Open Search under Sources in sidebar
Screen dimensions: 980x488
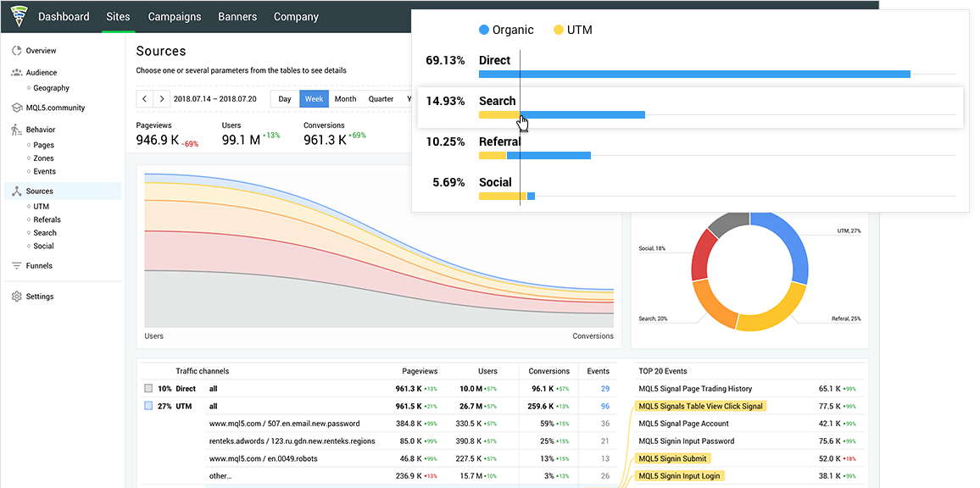(45, 232)
